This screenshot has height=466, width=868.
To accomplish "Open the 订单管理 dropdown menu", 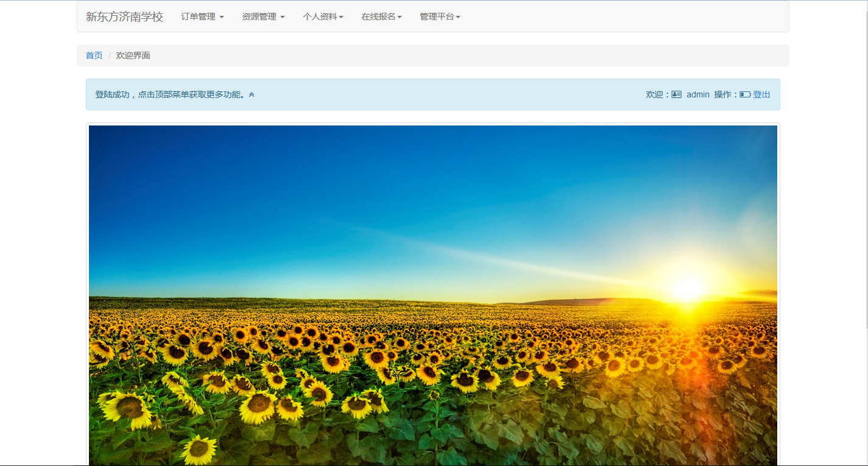I will 202,17.
